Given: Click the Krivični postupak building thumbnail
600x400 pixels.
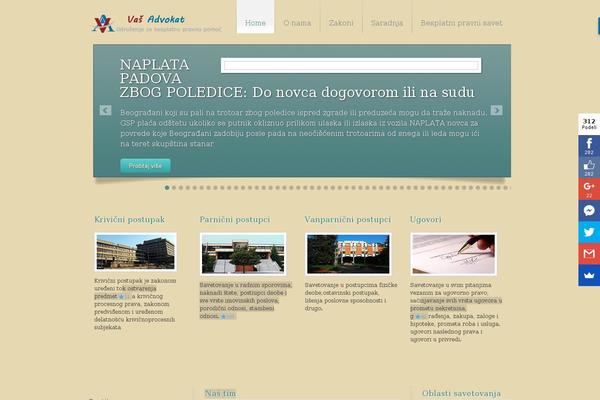Looking at the screenshot, I should pyautogui.click(x=135, y=252).
